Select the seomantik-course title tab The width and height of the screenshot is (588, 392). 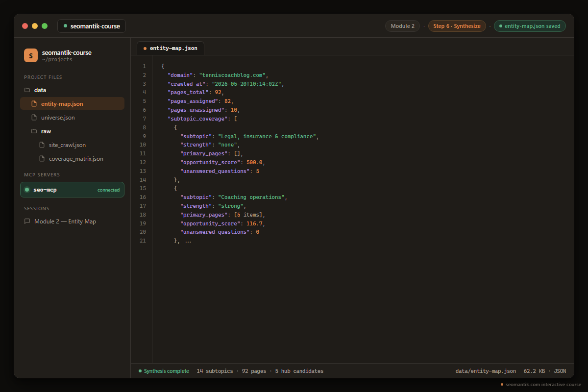tap(92, 26)
